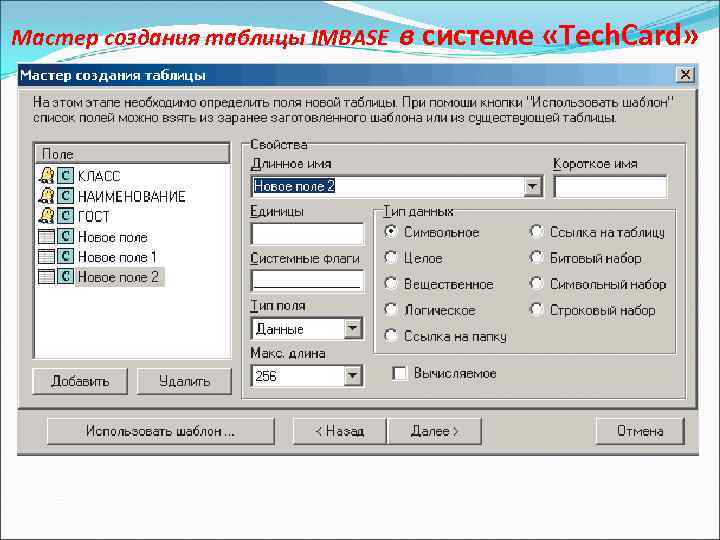The height and width of the screenshot is (540, 720).
Task: Open the Длинное имя dropdown arrow
Action: 532,186
